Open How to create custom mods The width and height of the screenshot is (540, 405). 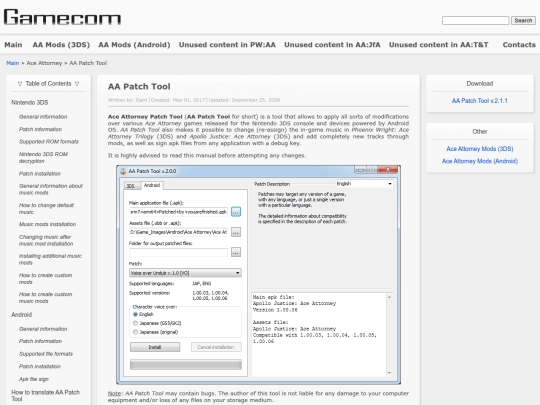click(45, 278)
